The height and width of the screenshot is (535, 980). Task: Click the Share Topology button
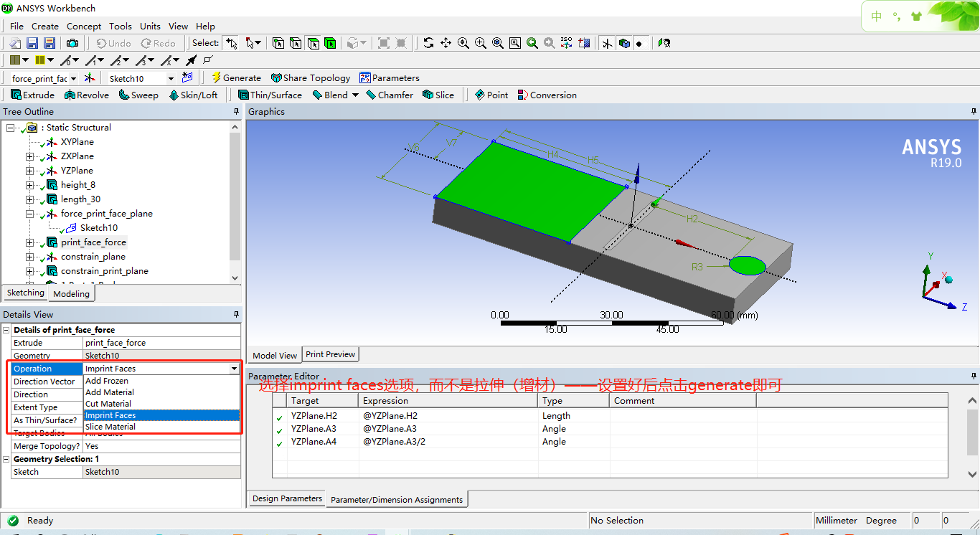[311, 77]
